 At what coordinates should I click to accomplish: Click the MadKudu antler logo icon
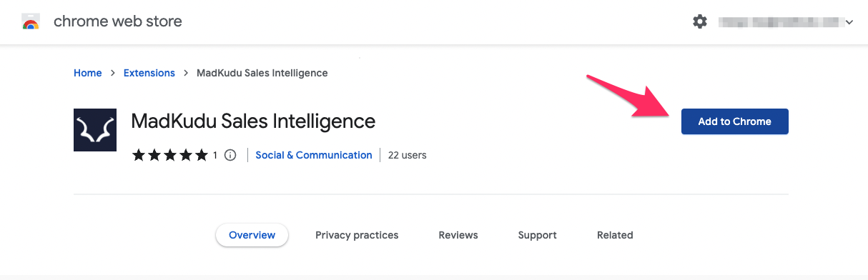point(95,130)
